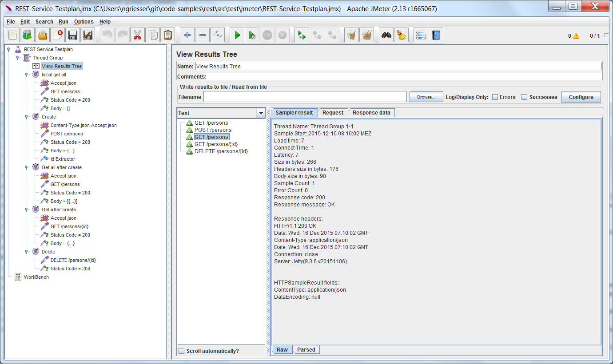Image resolution: width=613 pixels, height=364 pixels.
Task: Click the remote start all icon
Action: pos(302,35)
